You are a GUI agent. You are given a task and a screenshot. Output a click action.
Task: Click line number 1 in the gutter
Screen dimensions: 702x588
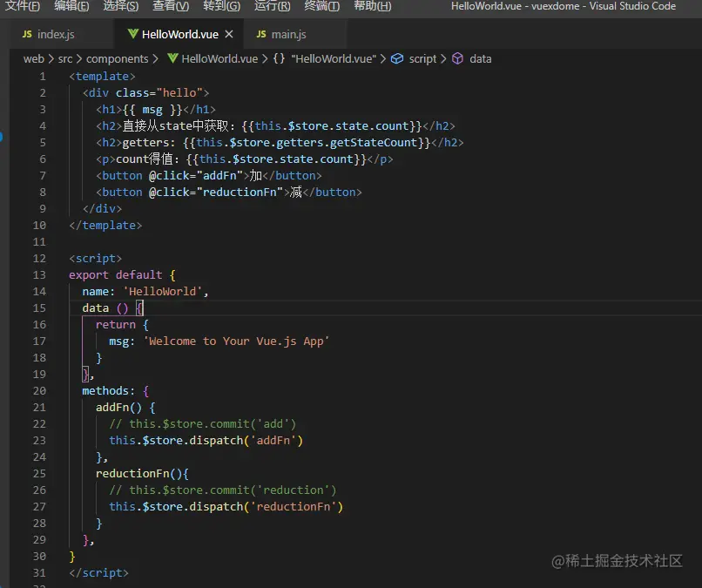click(x=43, y=77)
